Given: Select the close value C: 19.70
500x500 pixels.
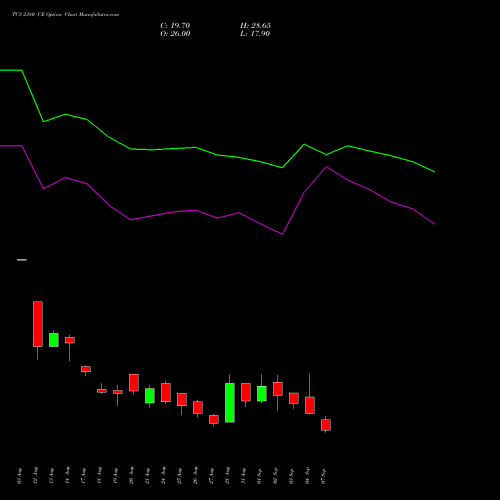Looking at the screenshot, I should [175, 26].
